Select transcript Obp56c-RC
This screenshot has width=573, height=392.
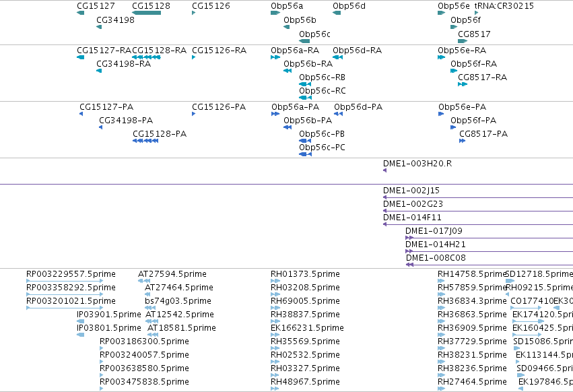point(323,91)
